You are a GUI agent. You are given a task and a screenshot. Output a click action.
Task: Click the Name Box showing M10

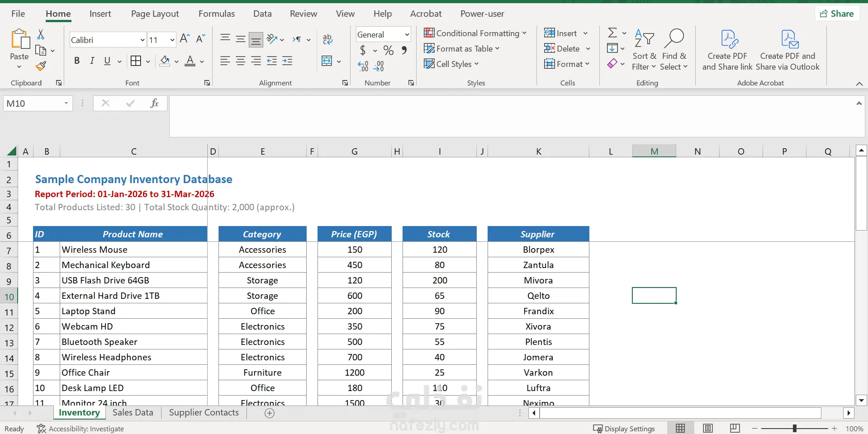32,104
